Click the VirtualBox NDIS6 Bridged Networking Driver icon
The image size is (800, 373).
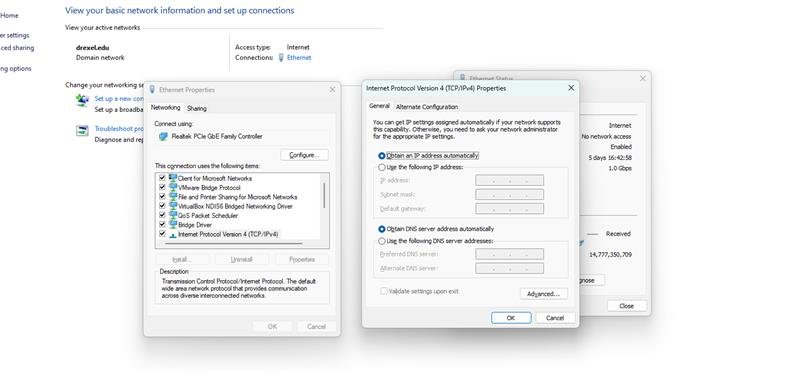pyautogui.click(x=173, y=206)
